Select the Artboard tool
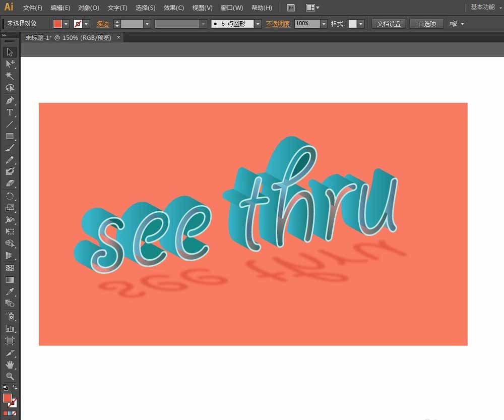Image resolution: width=504 pixels, height=420 pixels. pyautogui.click(x=10, y=340)
